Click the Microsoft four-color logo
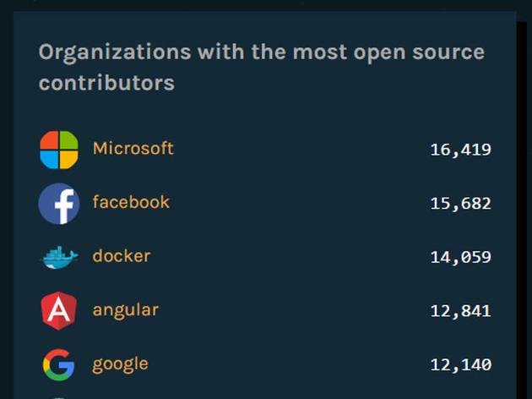The height and width of the screenshot is (399, 532). 59,150
